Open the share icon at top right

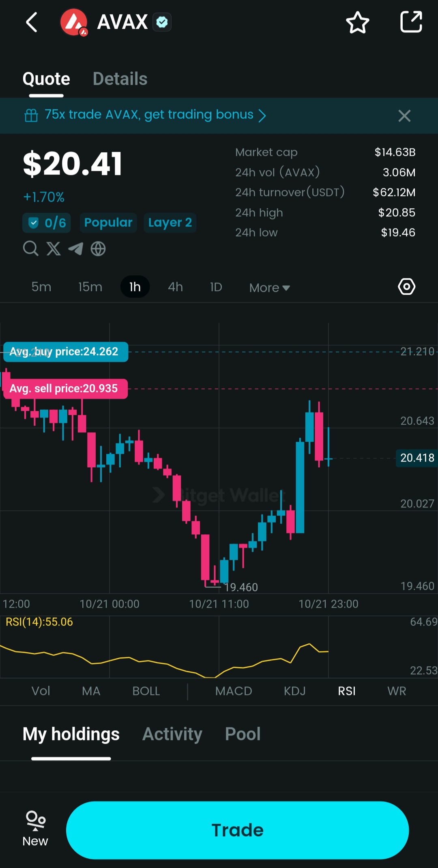(411, 22)
